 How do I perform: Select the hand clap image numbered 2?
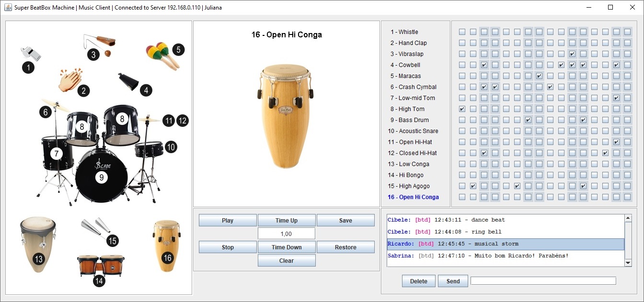pos(70,80)
